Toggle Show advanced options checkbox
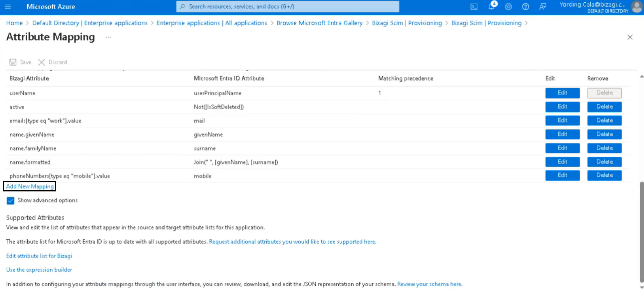644x291 pixels. point(11,201)
